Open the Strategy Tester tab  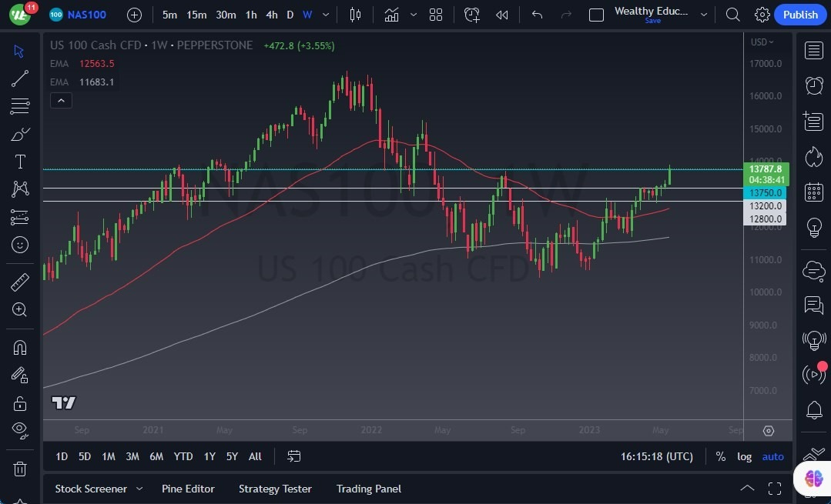(275, 489)
